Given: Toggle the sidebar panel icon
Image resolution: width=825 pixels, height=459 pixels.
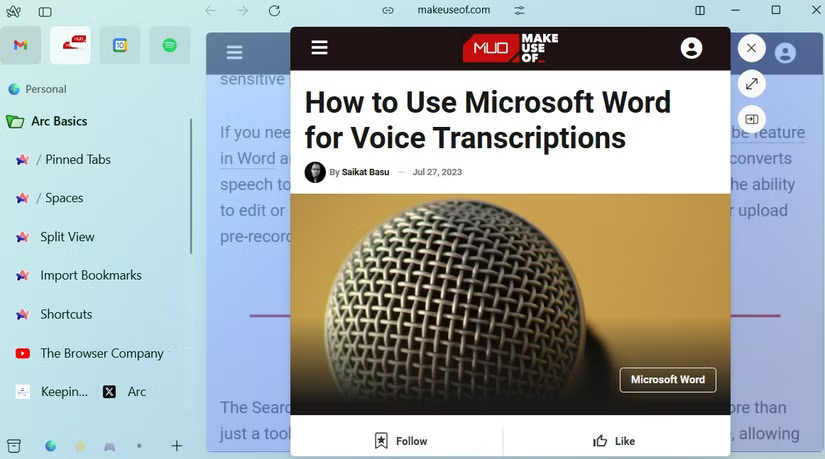Looking at the screenshot, I should tap(45, 12).
